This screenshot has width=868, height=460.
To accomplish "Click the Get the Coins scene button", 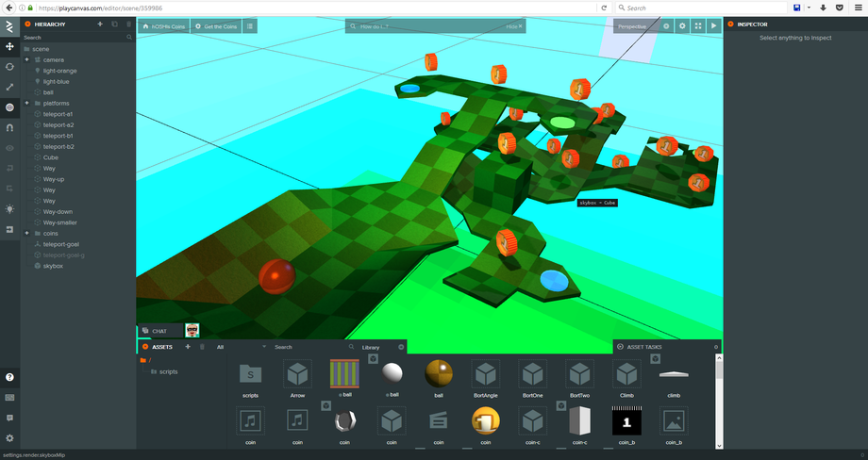I will click(217, 26).
